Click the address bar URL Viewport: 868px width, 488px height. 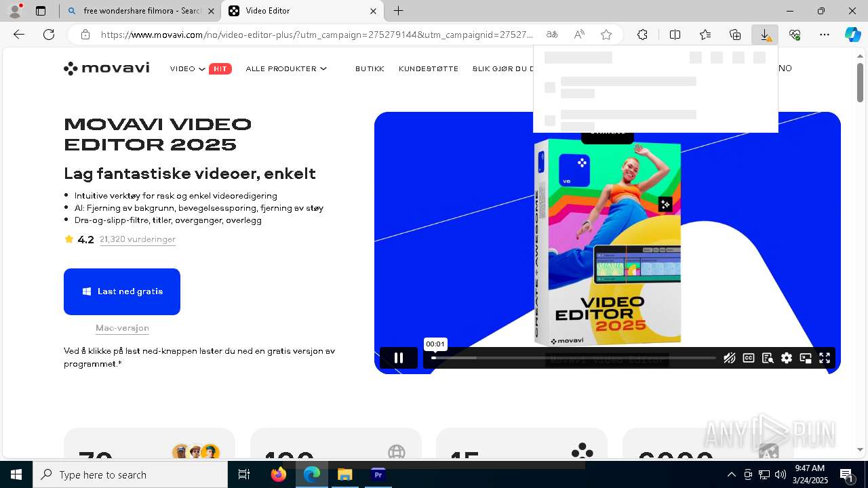[317, 35]
